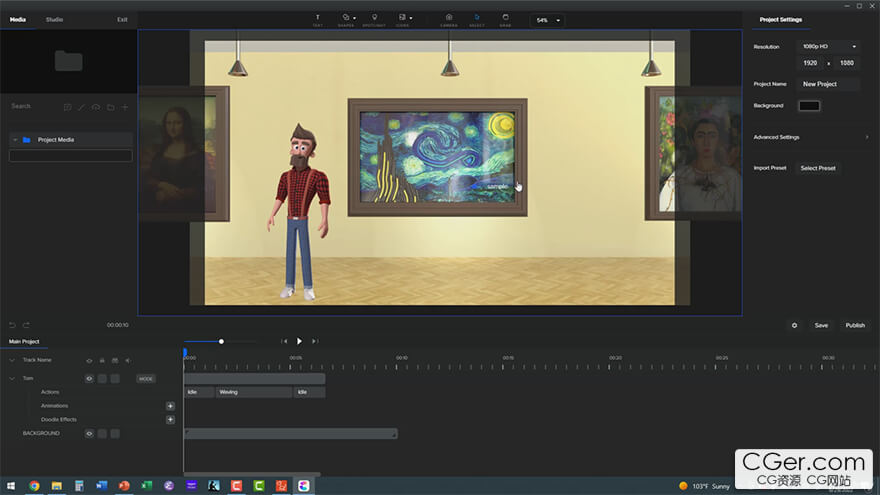Click the new folder icon in Media panel
Image resolution: width=880 pixels, height=495 pixels.
pos(111,107)
